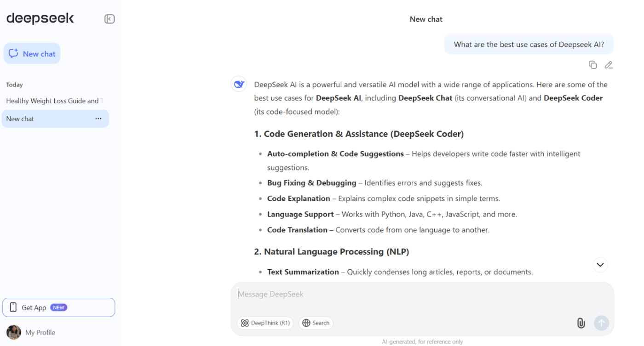Click Get App button
The image size is (644, 346).
pos(58,307)
